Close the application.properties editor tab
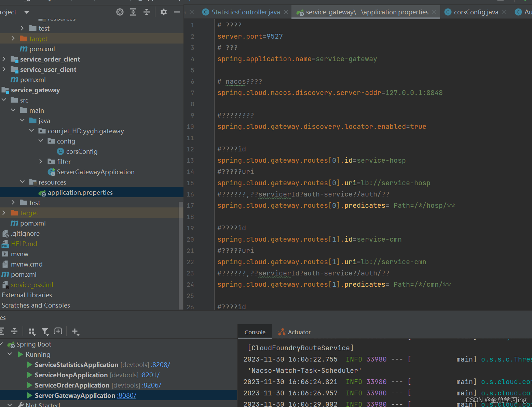 434,12
